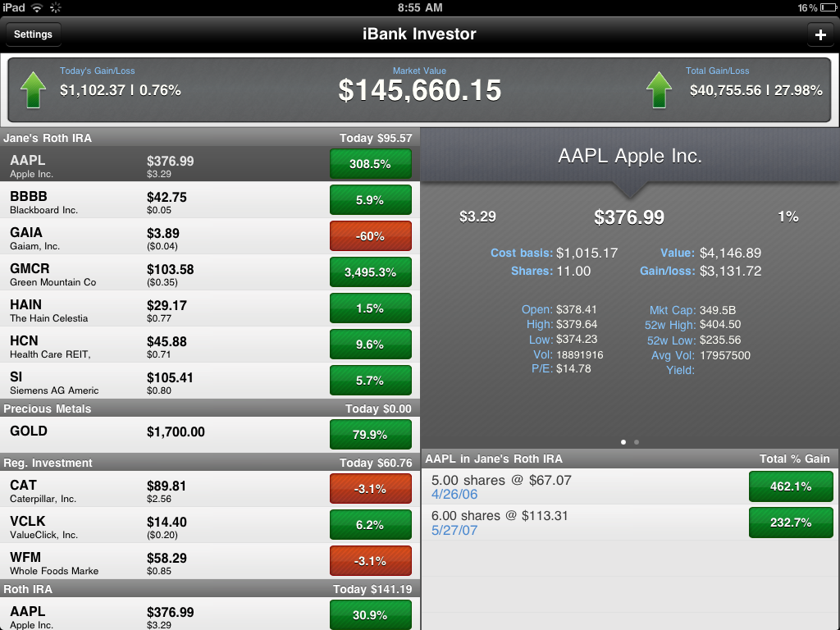Select the HAIN stock row

[164, 308]
